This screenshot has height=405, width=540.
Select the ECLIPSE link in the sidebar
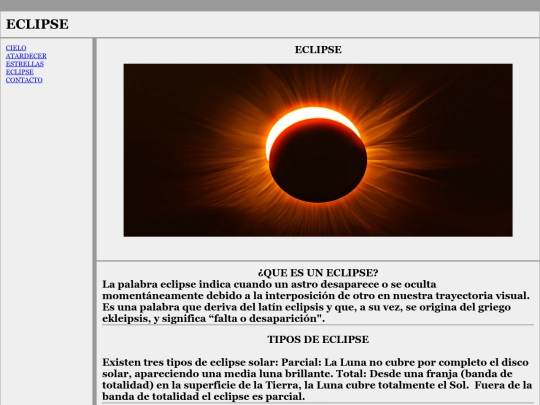tap(20, 72)
